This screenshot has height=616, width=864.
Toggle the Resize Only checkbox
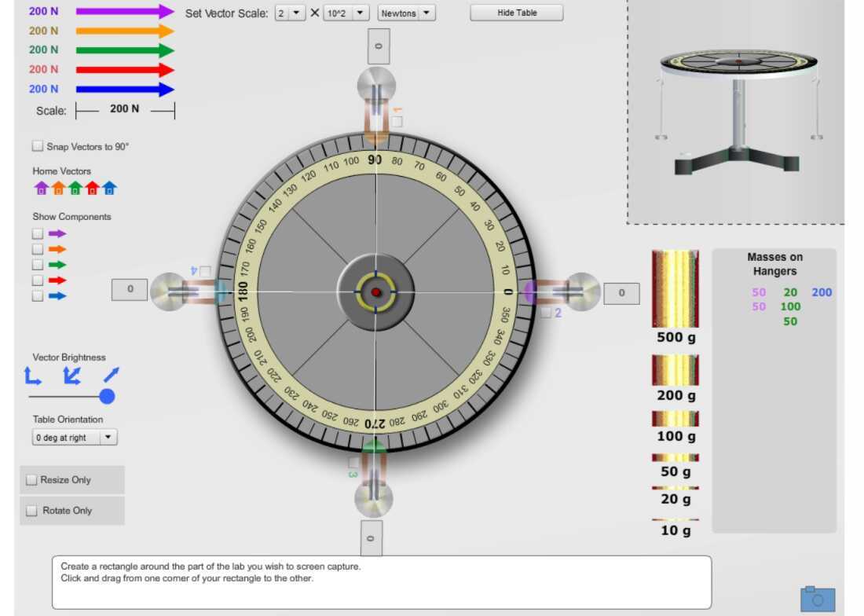(32, 480)
